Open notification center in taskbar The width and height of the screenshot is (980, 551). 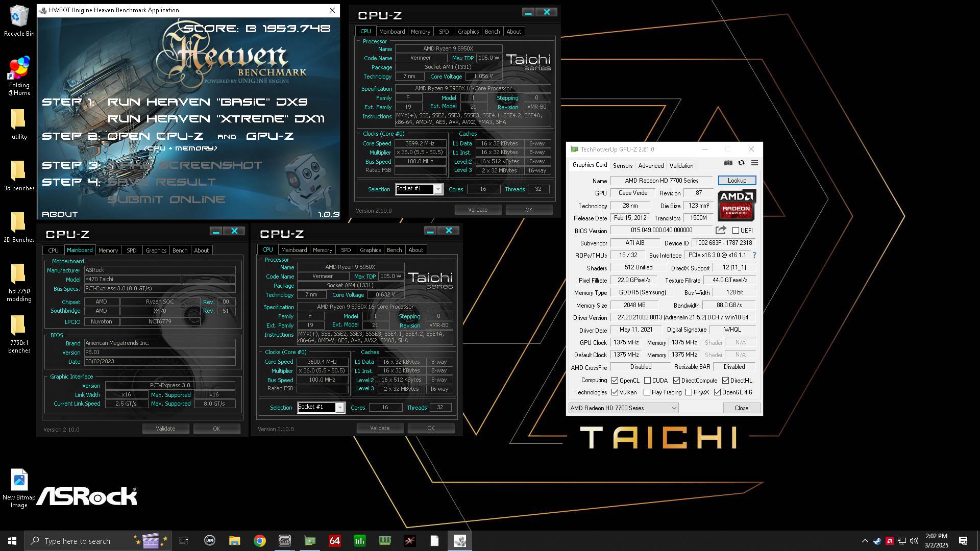pos(963,541)
